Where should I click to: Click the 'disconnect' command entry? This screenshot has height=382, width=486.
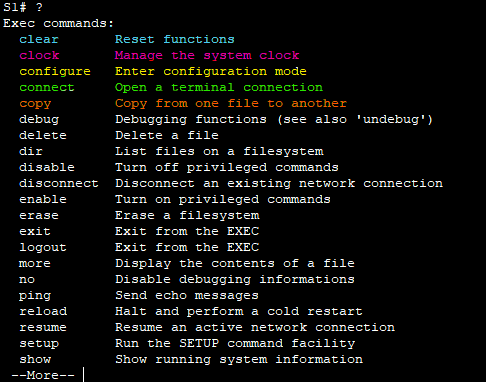(x=59, y=183)
